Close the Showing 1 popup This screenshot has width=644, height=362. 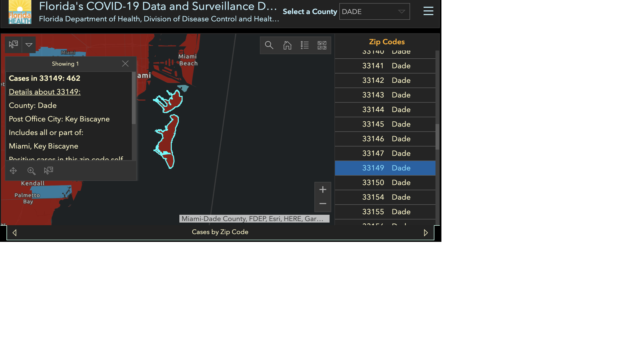[125, 64]
